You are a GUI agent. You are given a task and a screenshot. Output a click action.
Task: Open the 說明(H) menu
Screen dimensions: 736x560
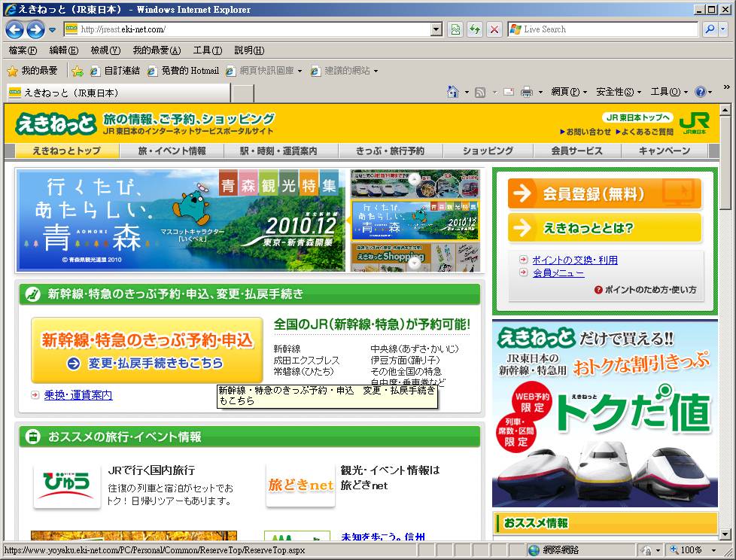249,50
